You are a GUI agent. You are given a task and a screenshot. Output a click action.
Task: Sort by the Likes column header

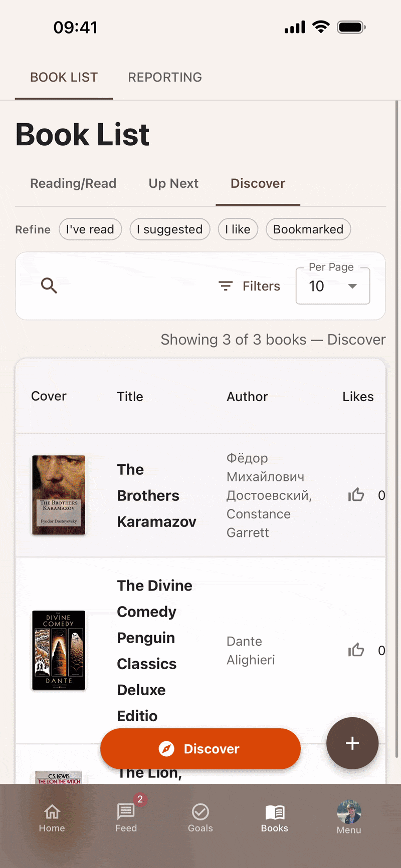tap(358, 396)
